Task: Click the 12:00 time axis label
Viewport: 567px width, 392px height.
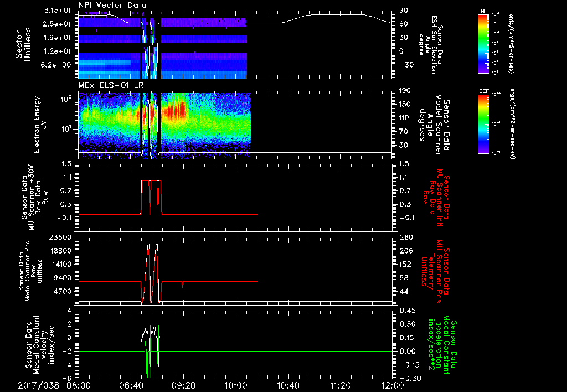Action: [393, 385]
